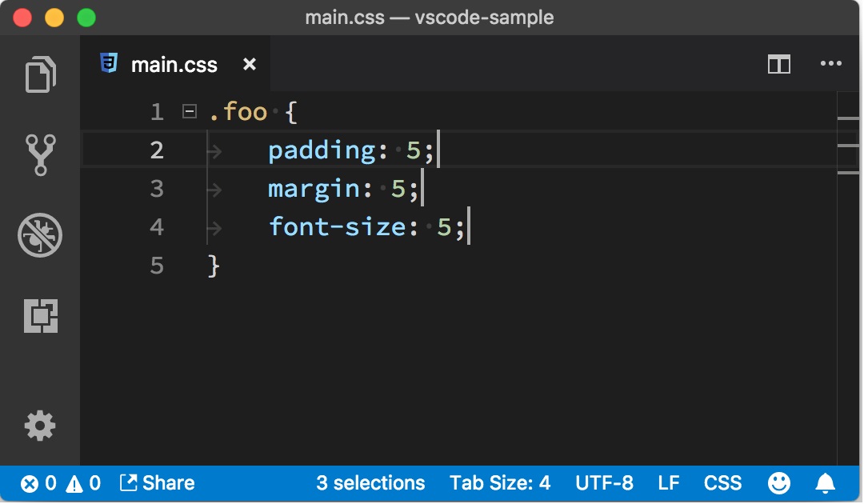Image resolution: width=864 pixels, height=504 pixels.
Task: Collapse the .foo rule fold marker
Action: (190, 112)
